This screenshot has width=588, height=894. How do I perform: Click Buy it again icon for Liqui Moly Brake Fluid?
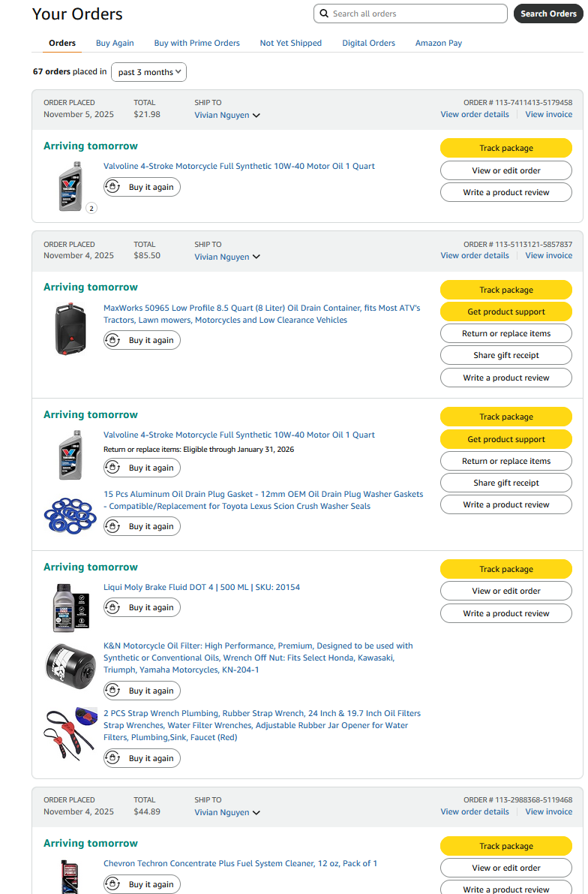tap(113, 607)
